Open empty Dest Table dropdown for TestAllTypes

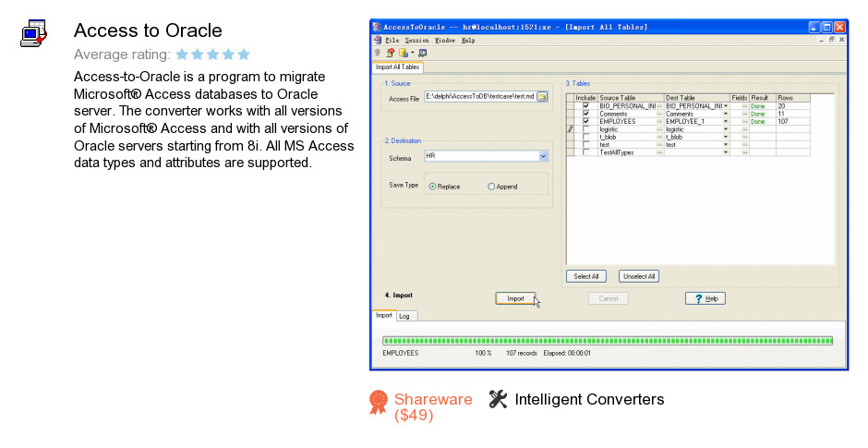click(726, 152)
